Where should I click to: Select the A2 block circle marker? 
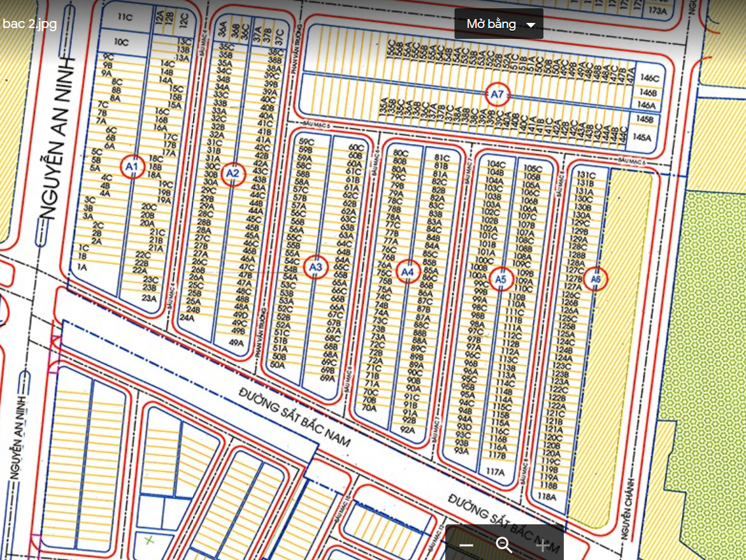coord(233,173)
